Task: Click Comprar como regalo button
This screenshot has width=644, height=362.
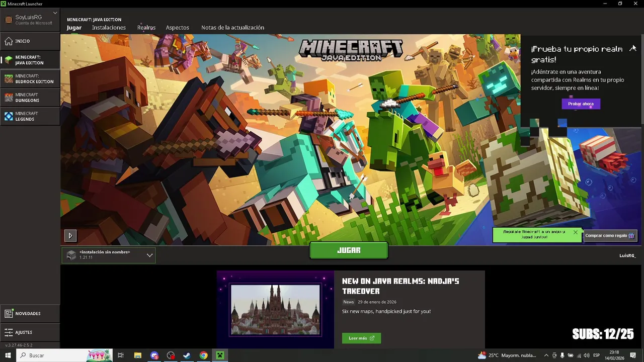Action: [610, 235]
